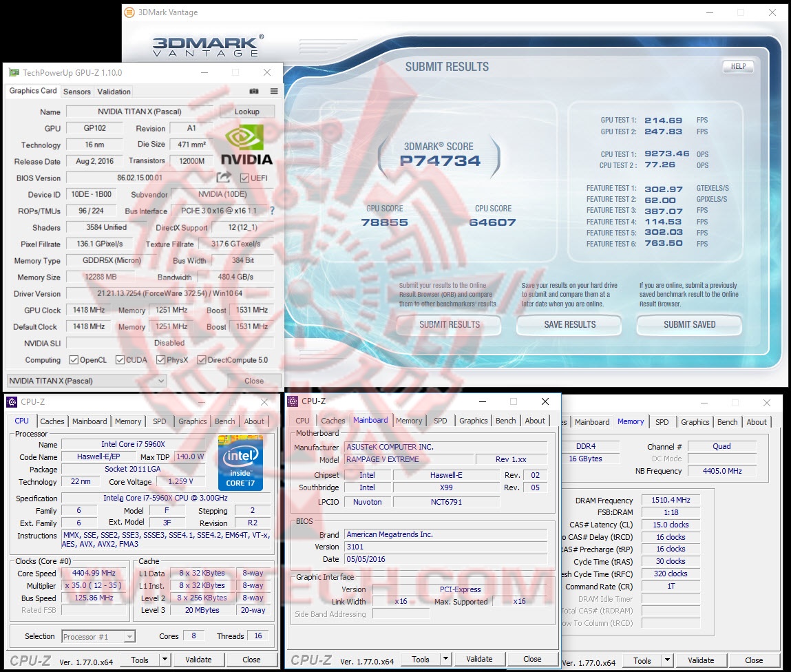
Task: Click the NB Frequency value 4405.0 MHz
Action: (x=722, y=471)
